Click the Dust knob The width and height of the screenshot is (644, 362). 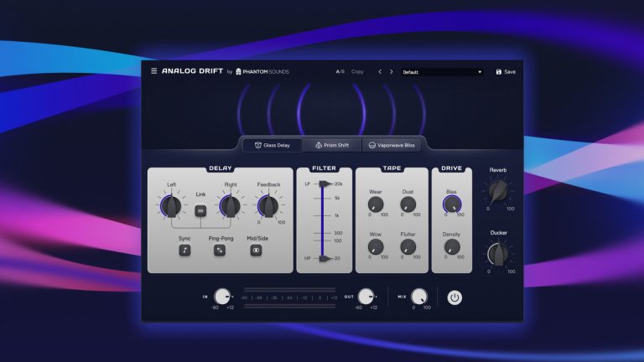(x=408, y=204)
